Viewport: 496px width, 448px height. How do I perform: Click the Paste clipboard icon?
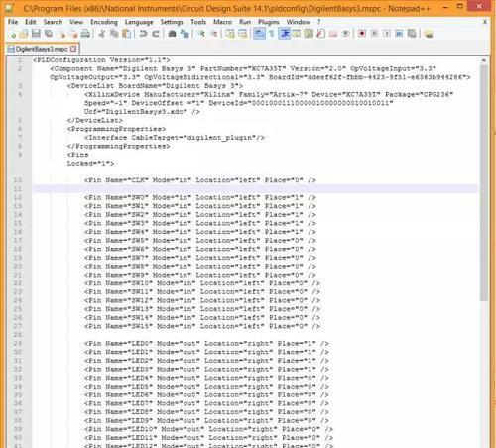[x=127, y=34]
